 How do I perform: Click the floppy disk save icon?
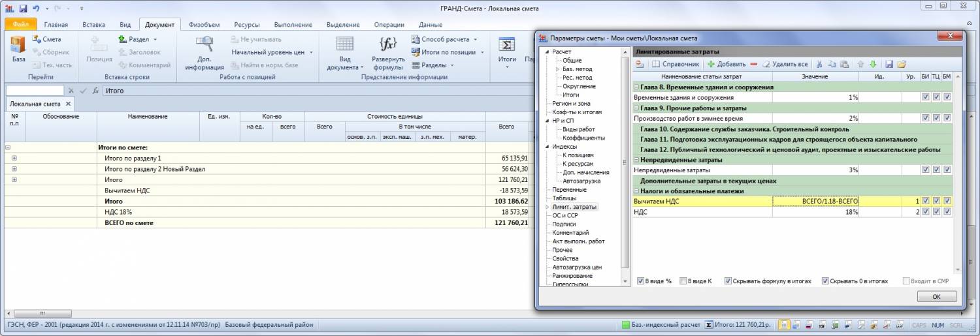click(889, 65)
